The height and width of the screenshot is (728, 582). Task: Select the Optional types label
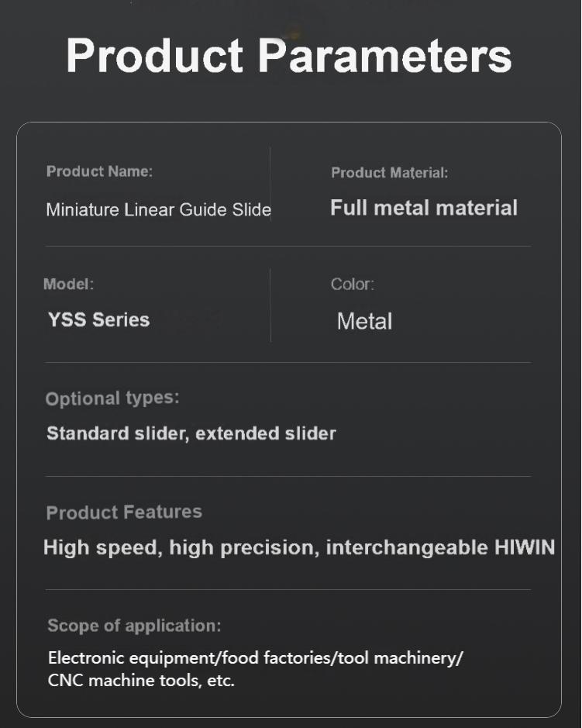click(112, 399)
